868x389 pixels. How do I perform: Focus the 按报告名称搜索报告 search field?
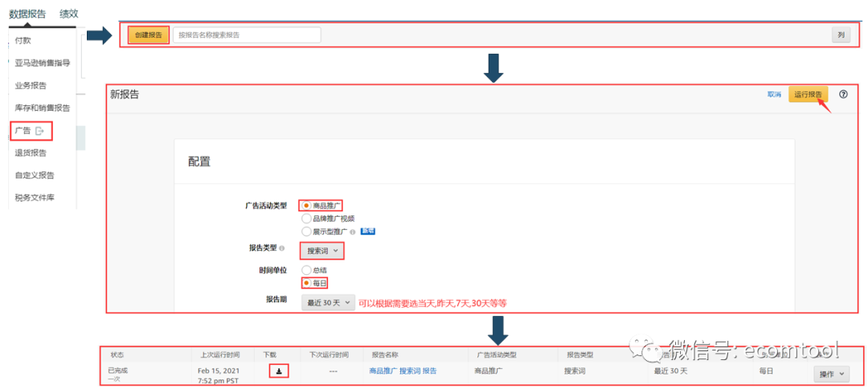247,35
